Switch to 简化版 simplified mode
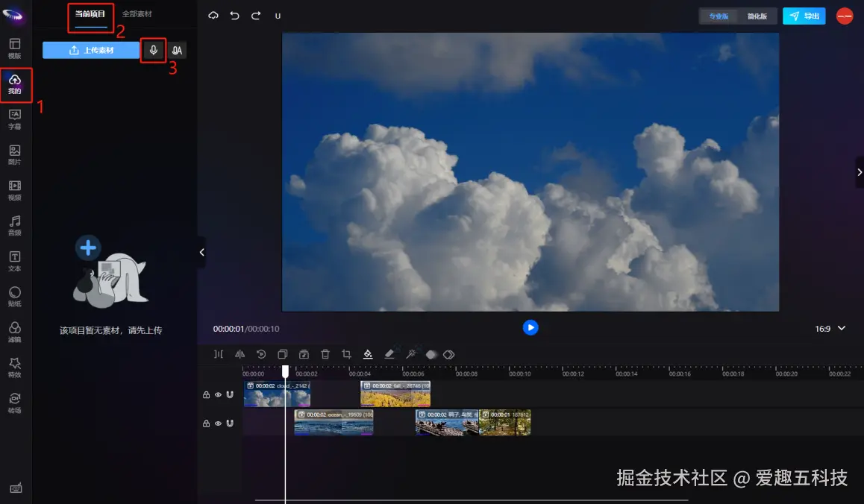The image size is (864, 504). tap(757, 16)
